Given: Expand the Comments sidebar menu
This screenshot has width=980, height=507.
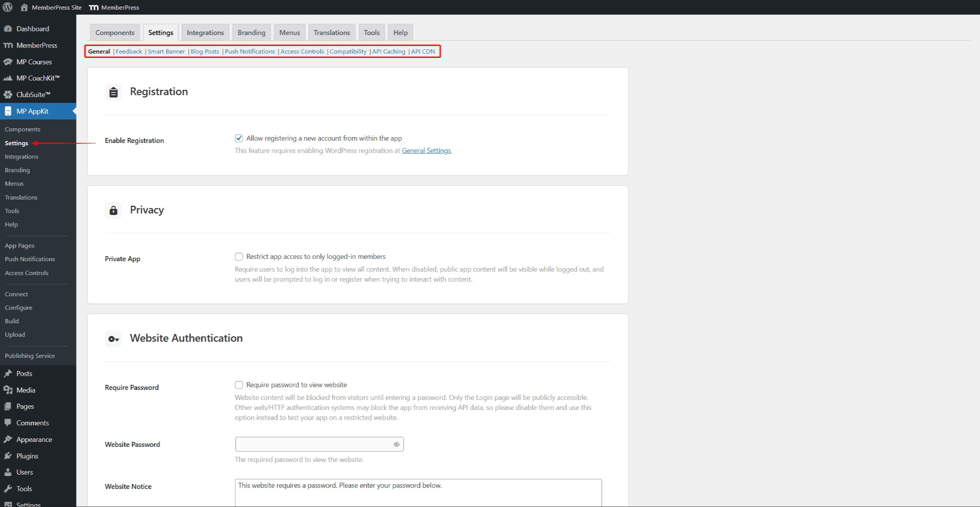Looking at the screenshot, I should [x=32, y=423].
